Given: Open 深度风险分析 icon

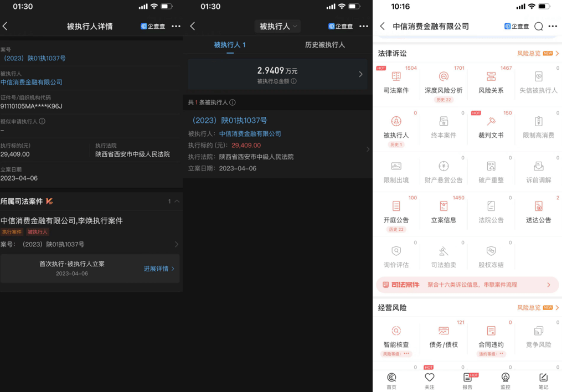Looking at the screenshot, I should [444, 76].
